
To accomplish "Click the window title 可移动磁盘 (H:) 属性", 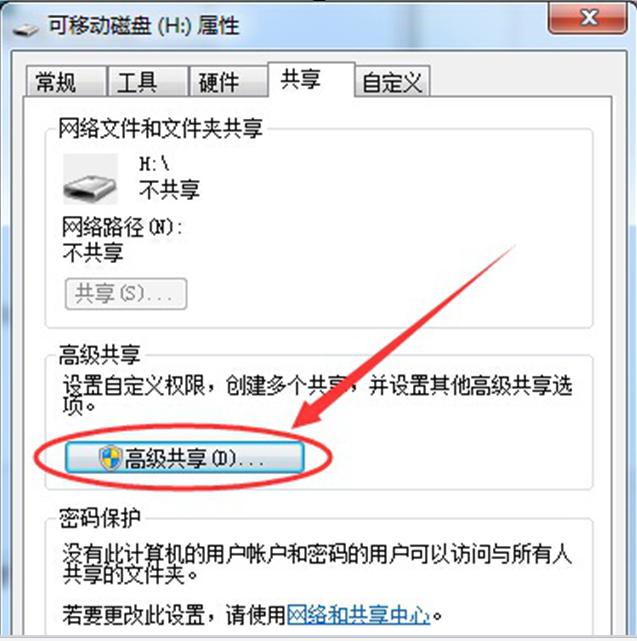I will pos(144,26).
